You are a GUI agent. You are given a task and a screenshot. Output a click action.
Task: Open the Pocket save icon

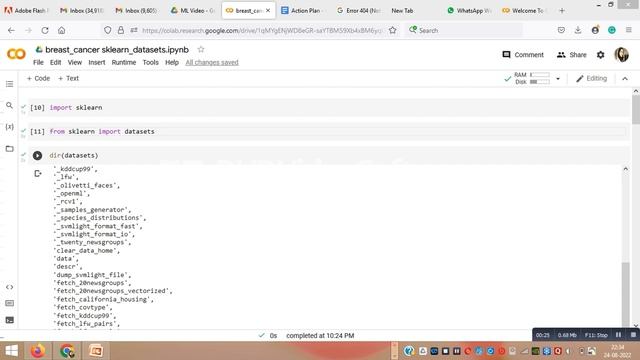click(x=561, y=30)
